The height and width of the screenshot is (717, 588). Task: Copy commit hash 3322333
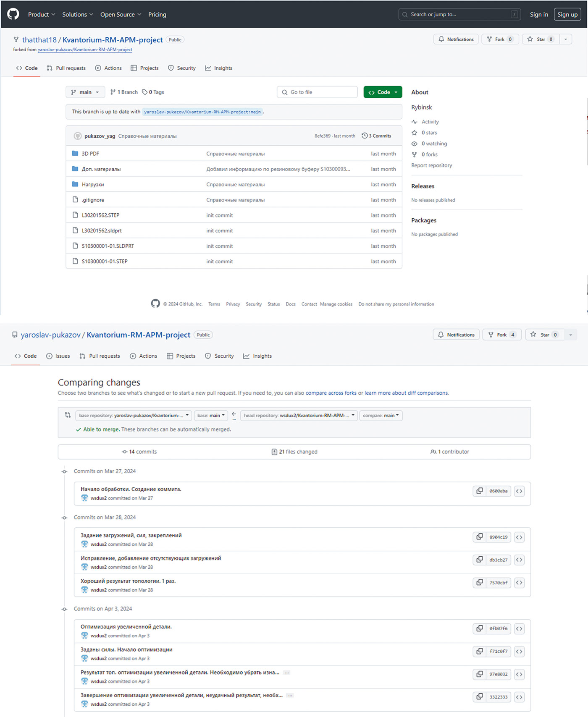[479, 697]
